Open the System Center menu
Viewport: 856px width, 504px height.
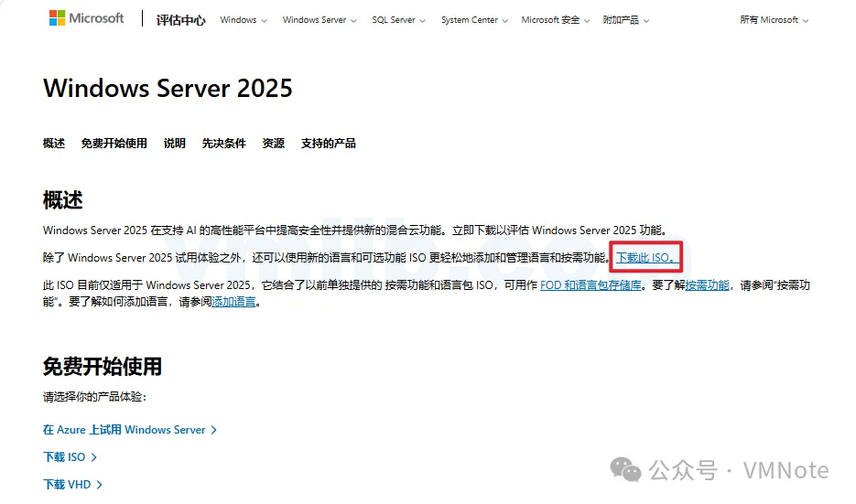474,20
